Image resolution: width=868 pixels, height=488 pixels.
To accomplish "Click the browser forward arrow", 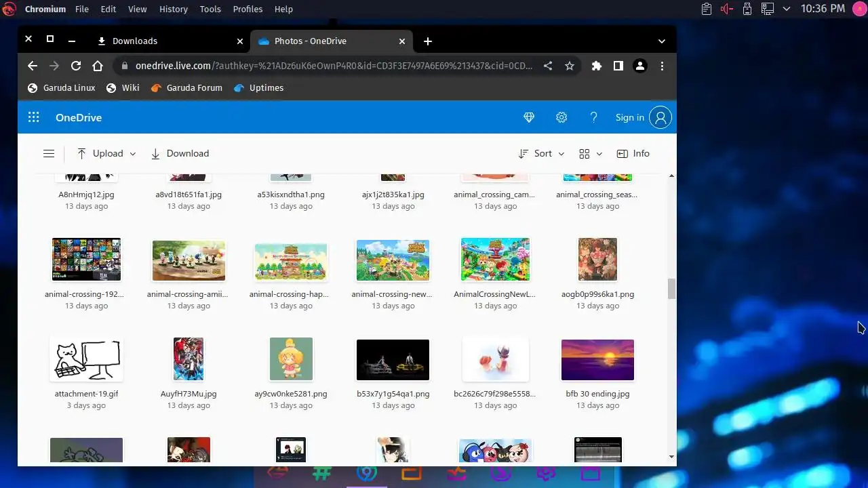I will [x=54, y=66].
